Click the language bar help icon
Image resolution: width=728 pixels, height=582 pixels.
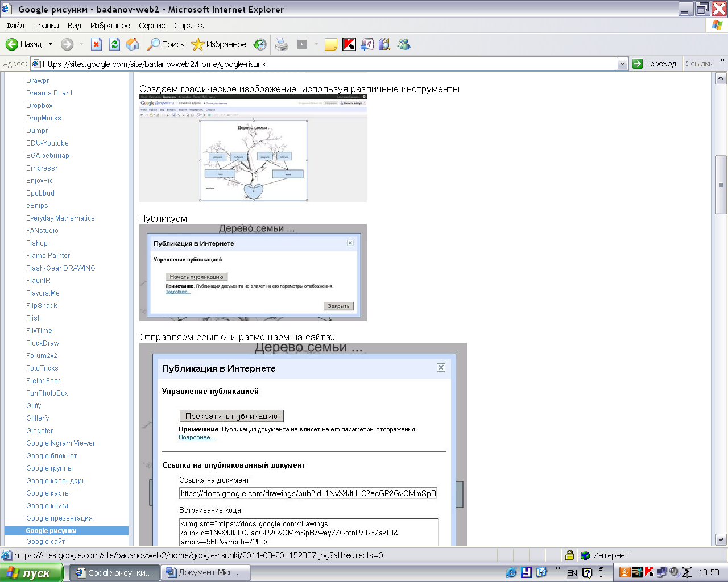point(588,573)
